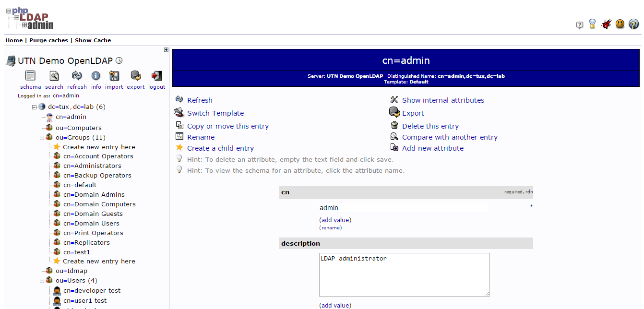
Task: Click the description attribute name header
Action: pos(300,243)
